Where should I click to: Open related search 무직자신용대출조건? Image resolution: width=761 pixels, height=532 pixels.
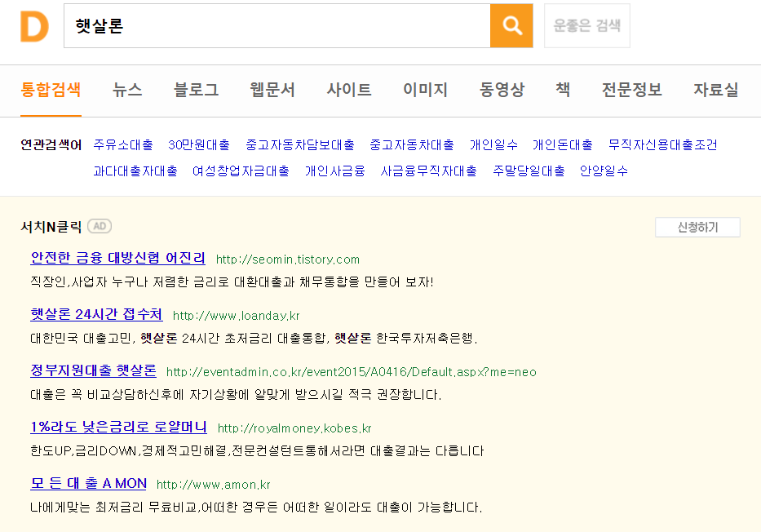(663, 144)
